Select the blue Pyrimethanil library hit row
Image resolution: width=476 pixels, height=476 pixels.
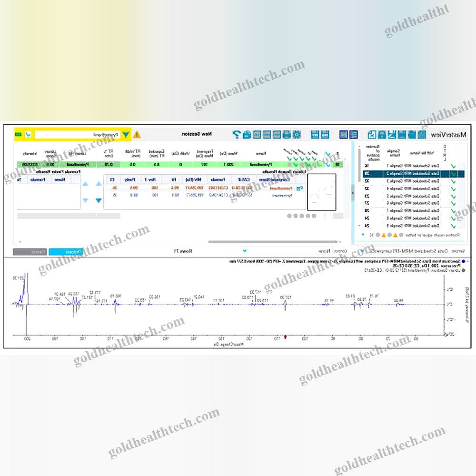tap(205, 196)
